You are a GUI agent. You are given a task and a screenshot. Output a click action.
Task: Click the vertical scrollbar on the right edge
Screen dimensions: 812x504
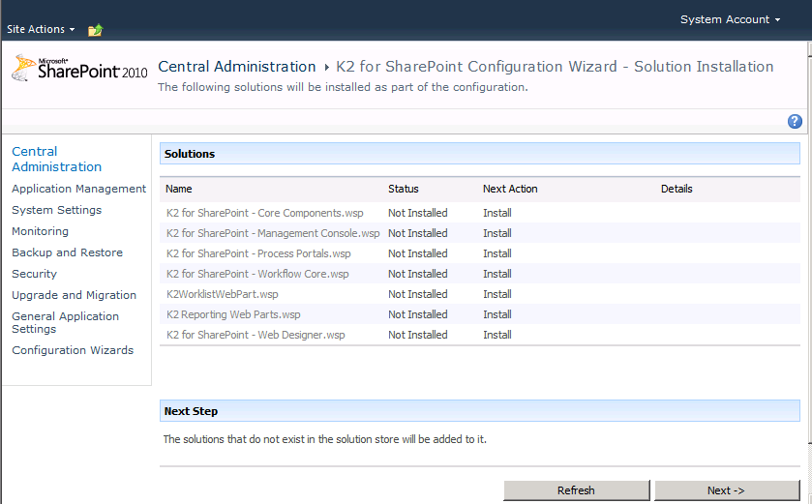pos(809,249)
